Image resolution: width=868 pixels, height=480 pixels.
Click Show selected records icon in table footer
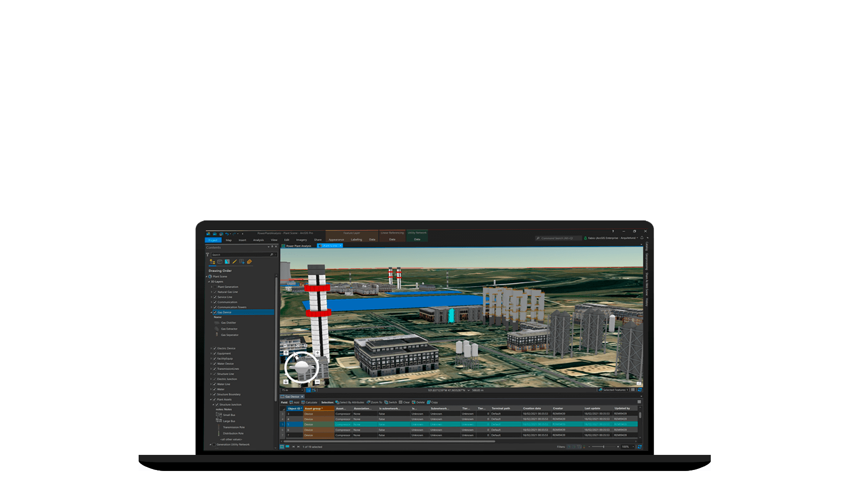tap(287, 446)
